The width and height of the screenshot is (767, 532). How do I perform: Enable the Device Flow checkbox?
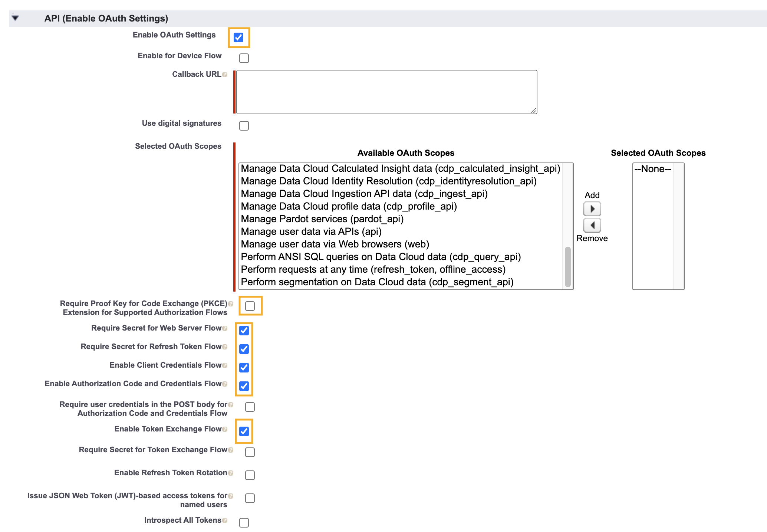244,58
